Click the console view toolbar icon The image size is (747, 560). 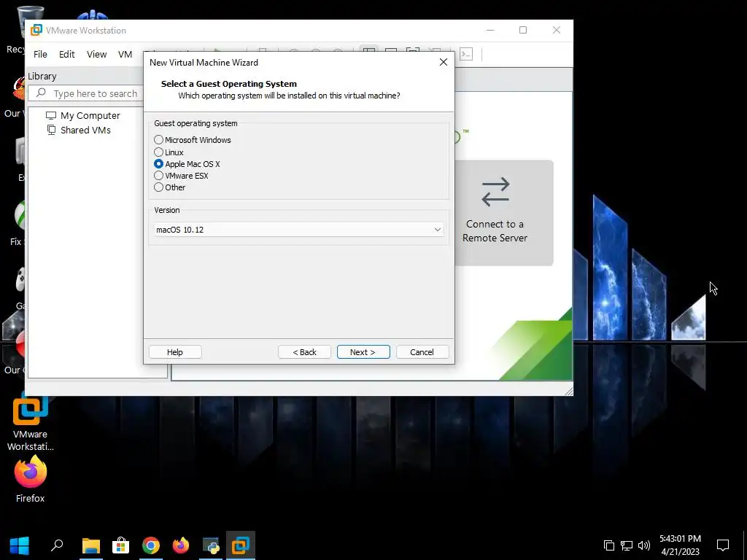(x=466, y=54)
